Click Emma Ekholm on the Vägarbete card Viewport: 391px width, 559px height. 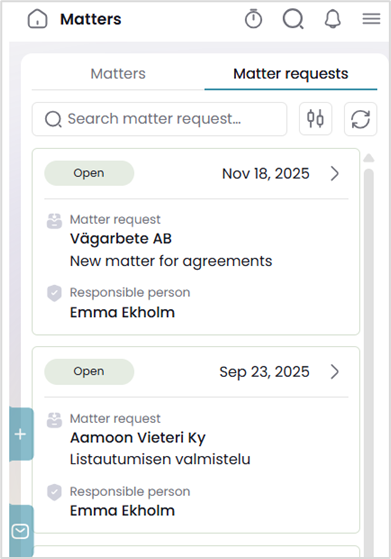(122, 312)
